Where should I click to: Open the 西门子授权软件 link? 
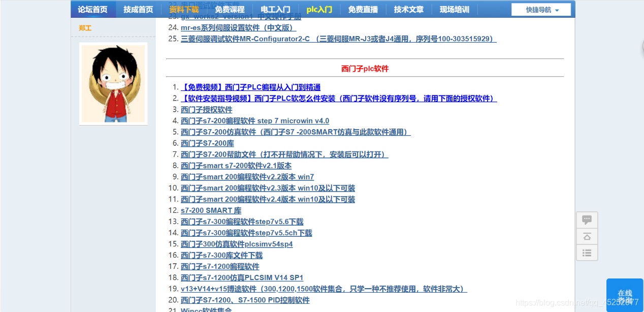(207, 110)
